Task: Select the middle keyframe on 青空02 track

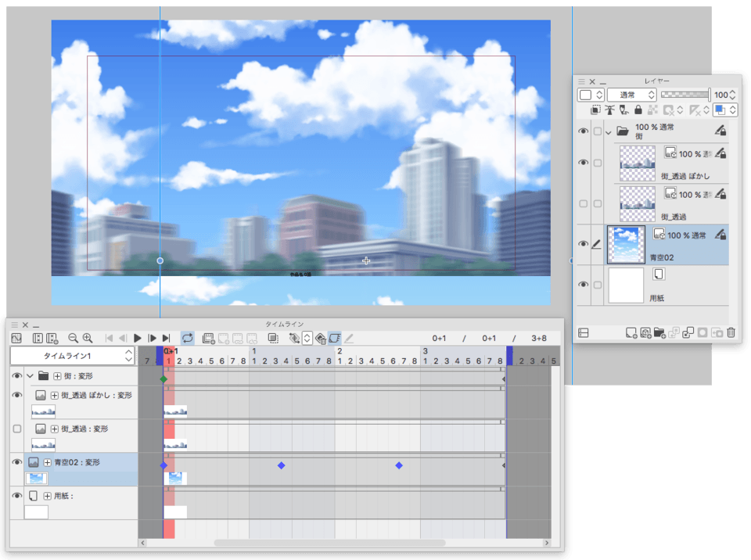Action: point(281,465)
